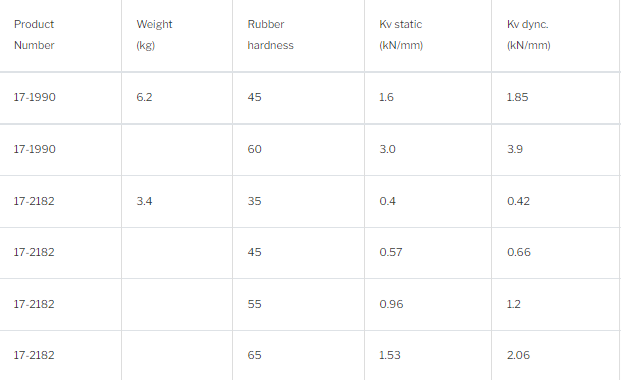Viewport: 621px width, 380px height.
Task: Click the 0.42 Kv dync. value
Action: [x=518, y=201]
